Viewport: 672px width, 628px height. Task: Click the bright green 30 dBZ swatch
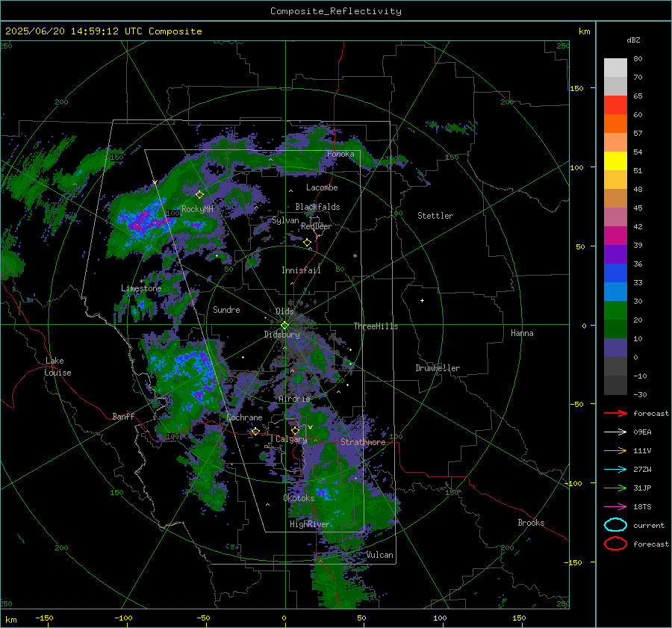coord(615,311)
